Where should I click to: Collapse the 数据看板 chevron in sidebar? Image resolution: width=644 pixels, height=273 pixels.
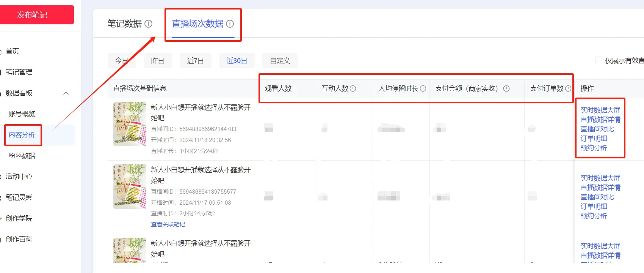pyautogui.click(x=66, y=93)
